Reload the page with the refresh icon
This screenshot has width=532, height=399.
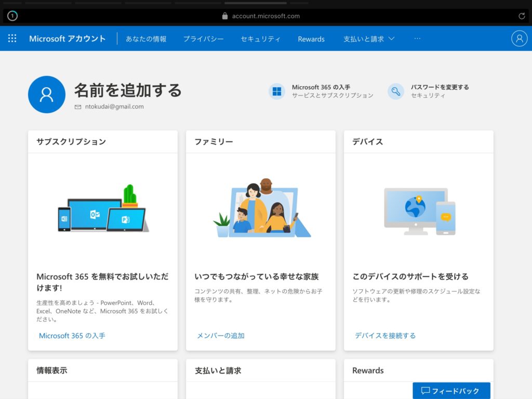click(522, 16)
